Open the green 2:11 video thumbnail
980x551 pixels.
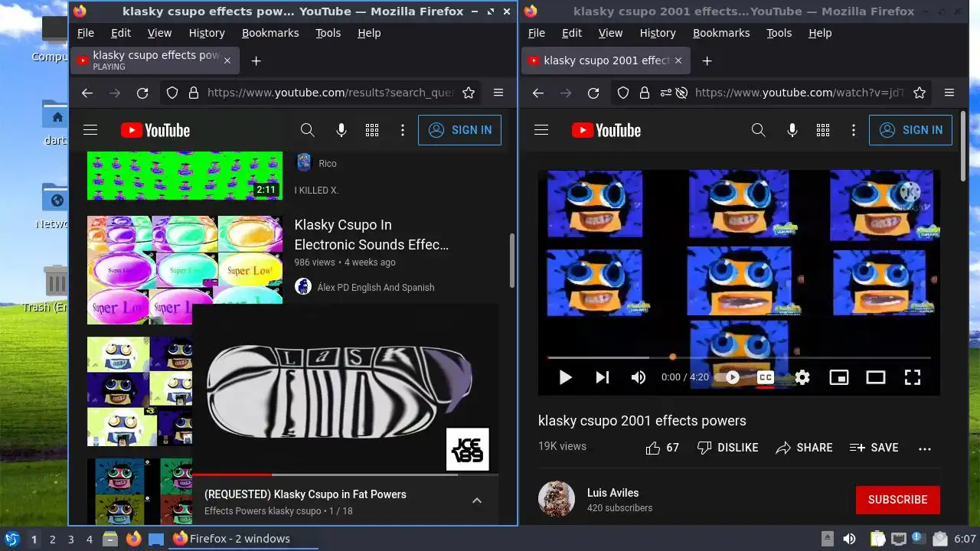[x=185, y=175]
